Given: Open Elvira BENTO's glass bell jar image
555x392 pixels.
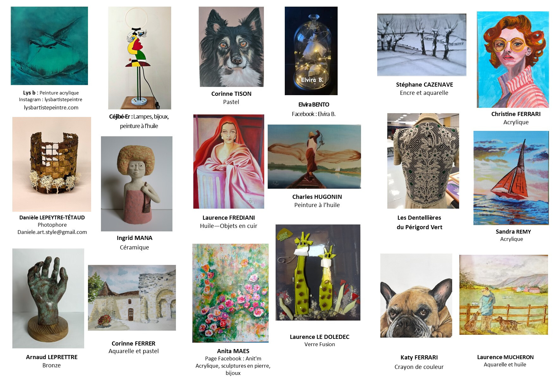Looking at the screenshot, I should [311, 51].
